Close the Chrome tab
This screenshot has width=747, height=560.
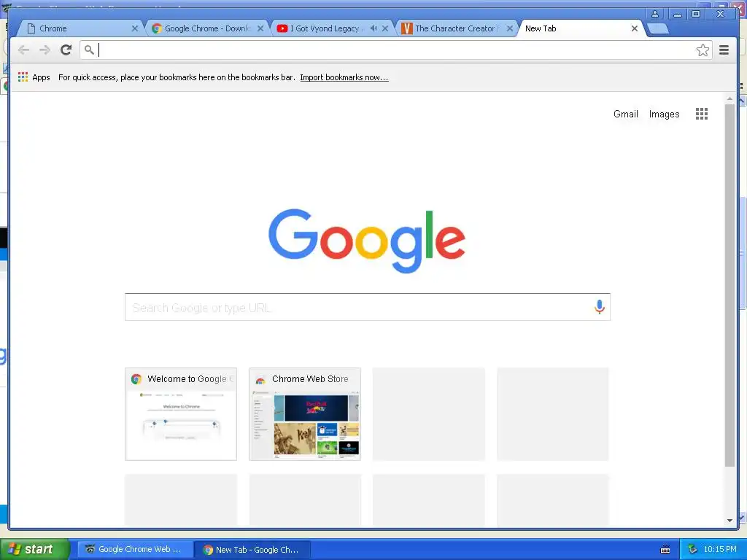click(135, 28)
